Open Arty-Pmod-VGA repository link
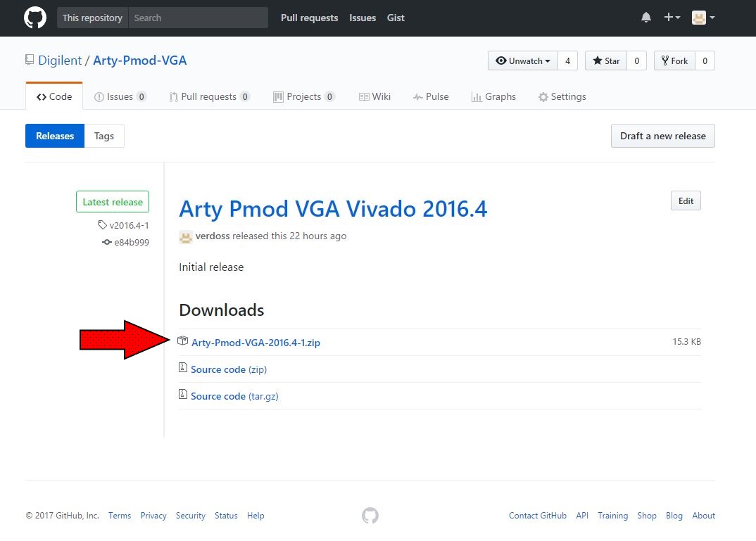This screenshot has width=756, height=541. (x=140, y=61)
